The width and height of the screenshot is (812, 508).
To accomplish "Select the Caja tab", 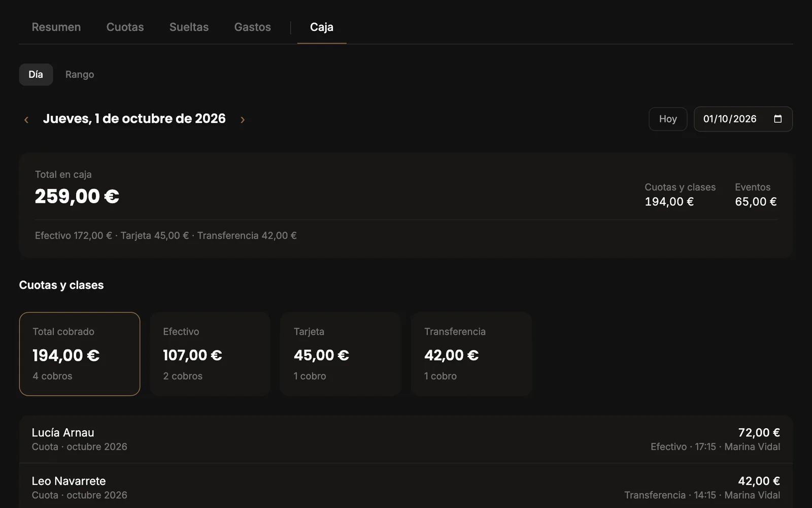I will 322,27.
